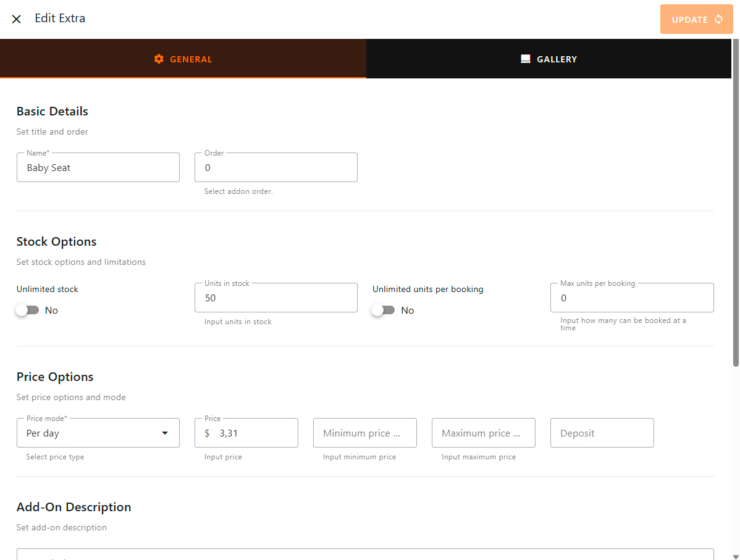Click the 'Input minimum price' hint text
The image size is (740, 560).
click(x=359, y=457)
